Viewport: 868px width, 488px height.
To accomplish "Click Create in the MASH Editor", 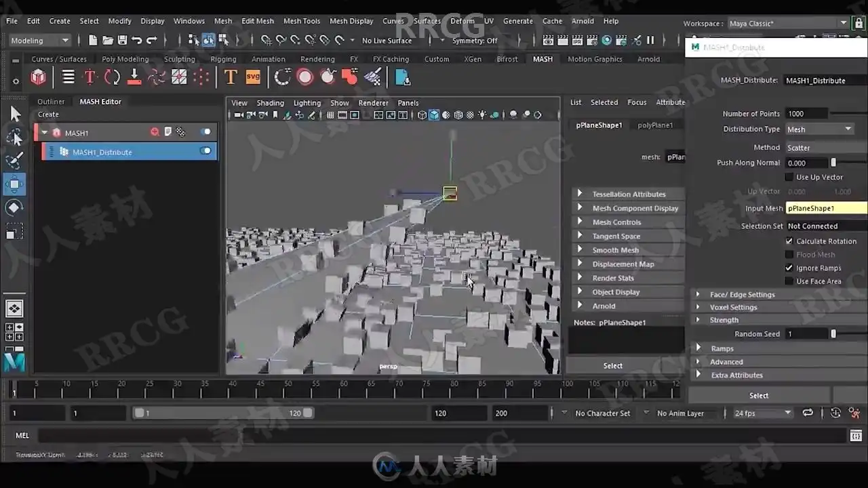I will coord(48,115).
